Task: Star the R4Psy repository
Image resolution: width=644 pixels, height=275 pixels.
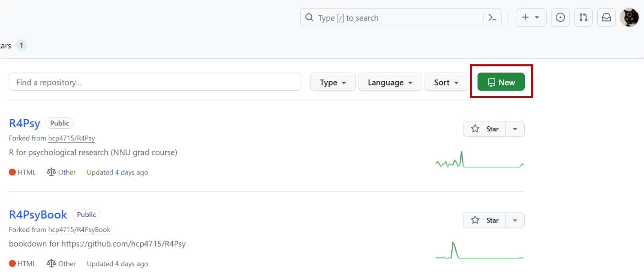Action: 485,129
